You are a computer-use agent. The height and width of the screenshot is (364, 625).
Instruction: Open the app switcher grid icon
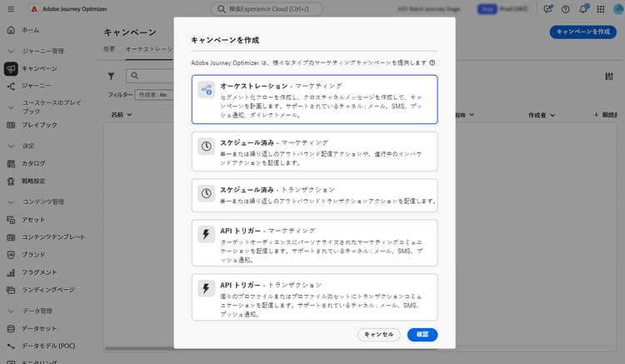pos(601,9)
